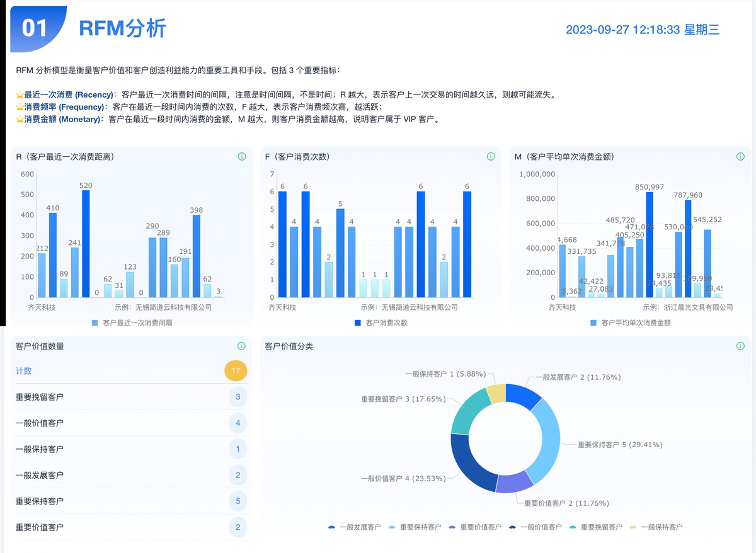Click the star icon beside 消费金额 (Monetary)
This screenshot has width=756, height=553.
click(x=20, y=119)
